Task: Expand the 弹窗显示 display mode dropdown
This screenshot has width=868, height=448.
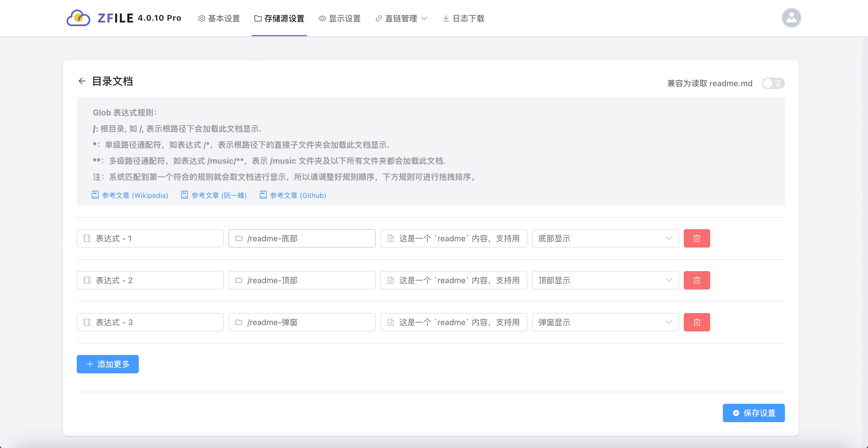Action: click(x=605, y=322)
